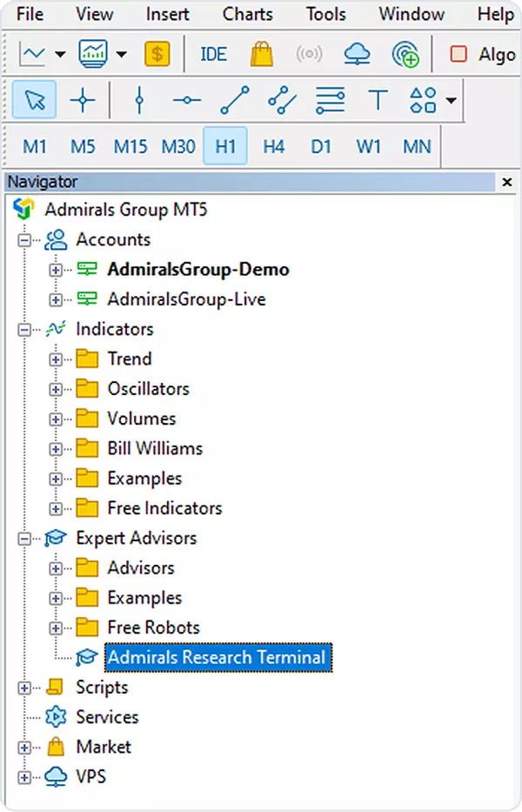522x812 pixels.
Task: Expand the Advisors folder
Action: (56, 568)
